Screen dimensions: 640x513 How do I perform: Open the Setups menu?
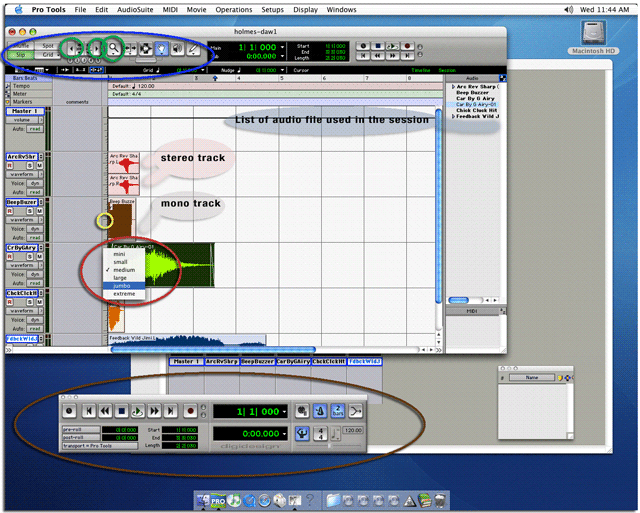coord(273,9)
